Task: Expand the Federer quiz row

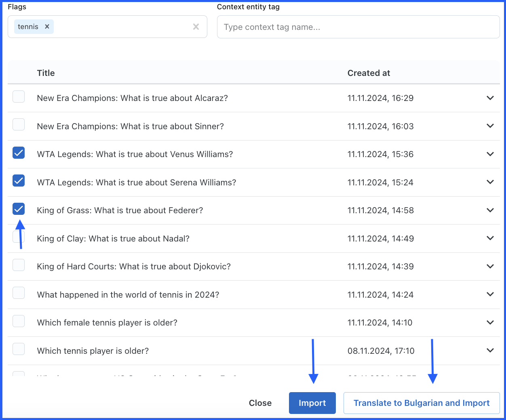Action: pos(490,210)
